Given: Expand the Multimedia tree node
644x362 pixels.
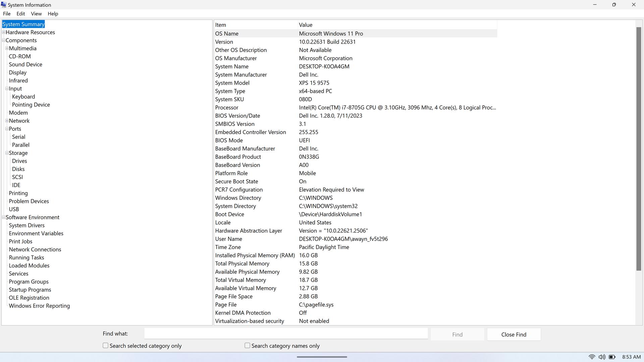Looking at the screenshot, I should coord(7,48).
